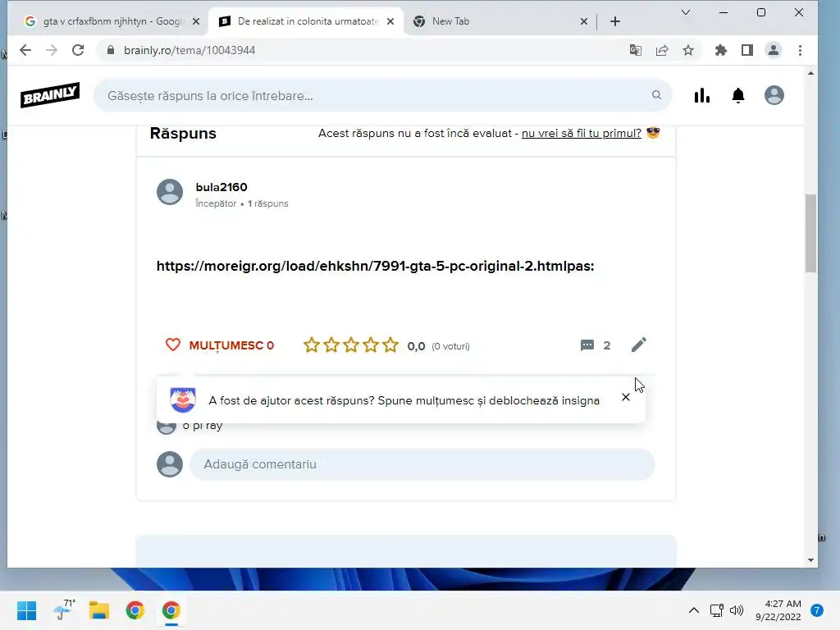Open notification center badge 7
840x630 pixels.
point(817,610)
